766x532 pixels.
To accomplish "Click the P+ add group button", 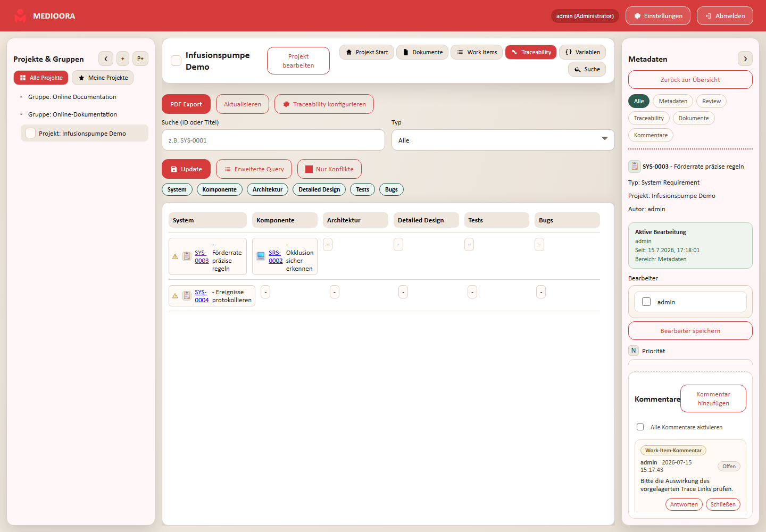I will (x=140, y=59).
